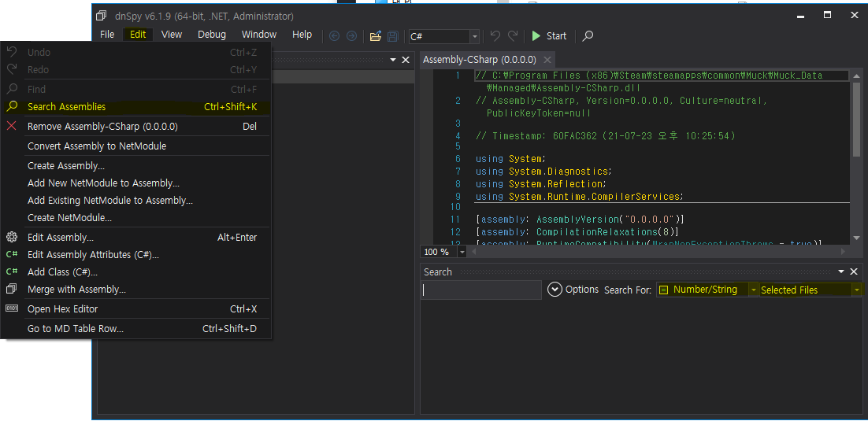Click the navigate backward arrow icon
This screenshot has width=868, height=421.
(334, 36)
